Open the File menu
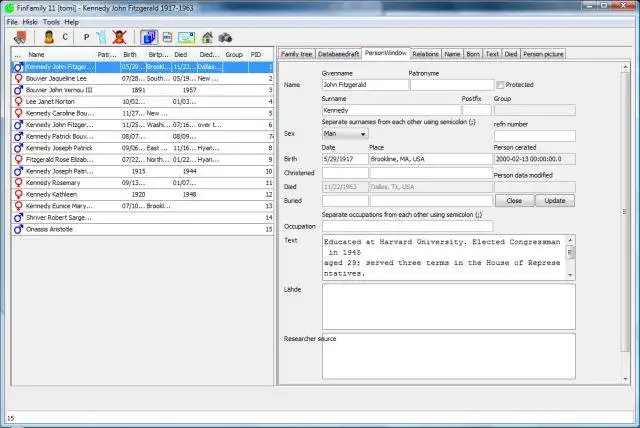The width and height of the screenshot is (640, 428). 12,21
